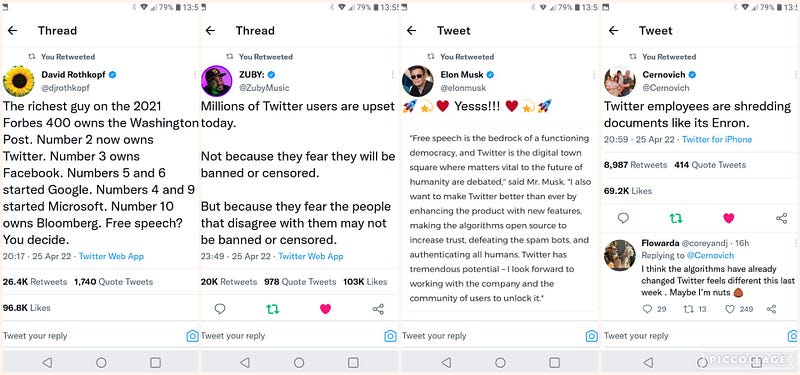The height and width of the screenshot is (375, 800).
Task: Unlike Cernovich tweet with pink heart
Action: click(x=729, y=218)
